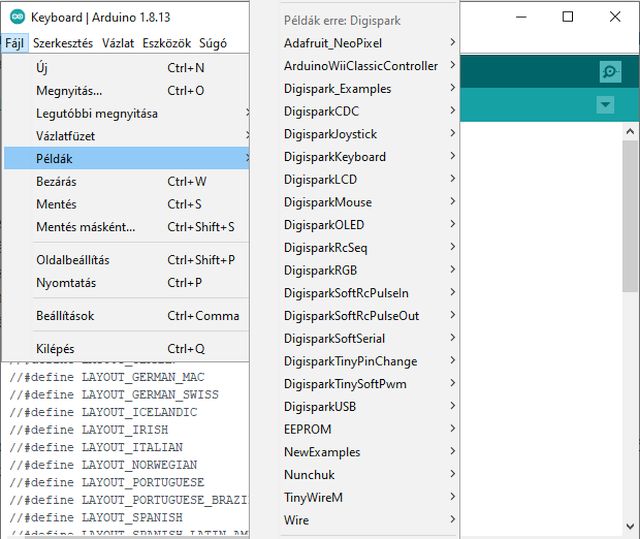Click the vertical scrollbar thumb
The height and width of the screenshot is (539, 640).
630,216
